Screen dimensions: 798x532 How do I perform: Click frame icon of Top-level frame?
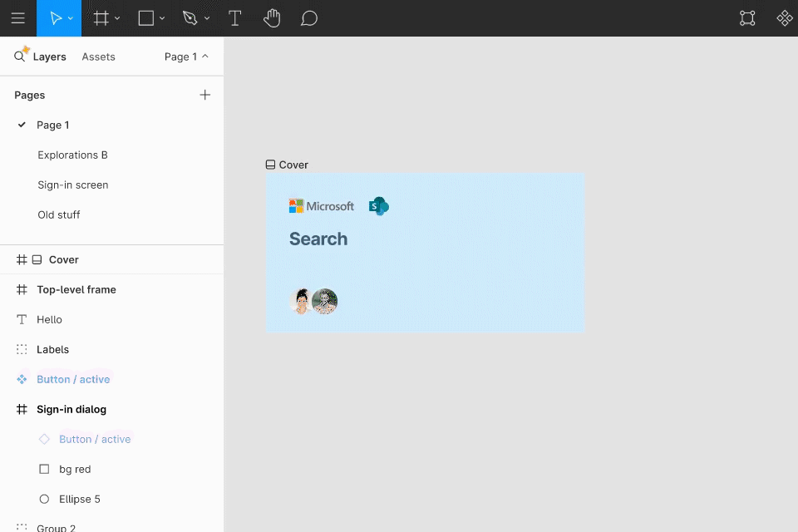pyautogui.click(x=22, y=289)
